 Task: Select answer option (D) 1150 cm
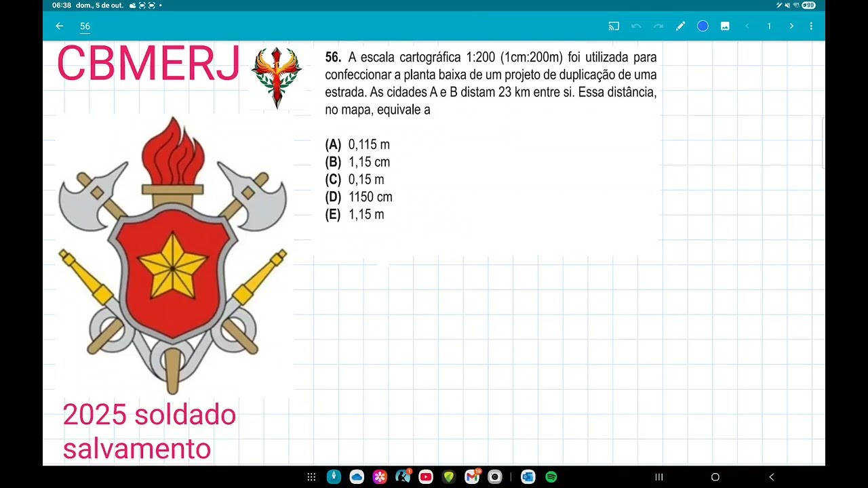[x=359, y=197]
